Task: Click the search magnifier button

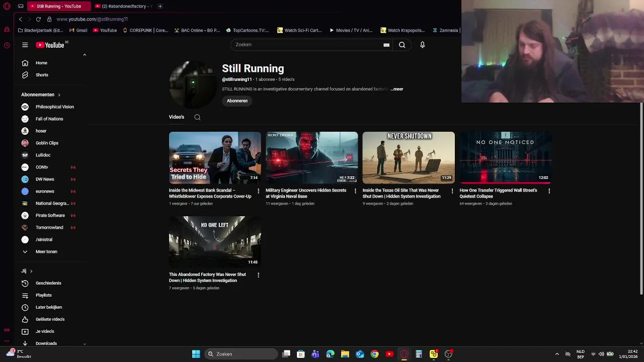Action: [402, 45]
